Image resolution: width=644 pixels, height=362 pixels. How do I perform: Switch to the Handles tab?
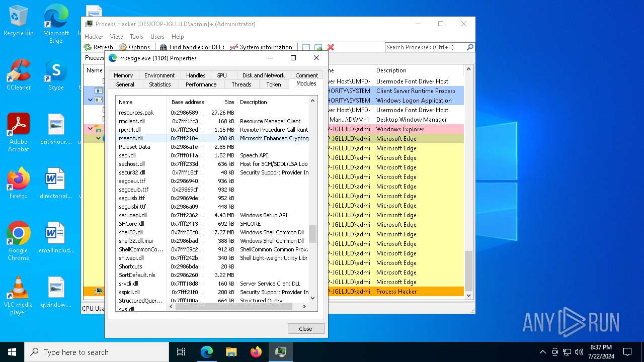(x=196, y=75)
